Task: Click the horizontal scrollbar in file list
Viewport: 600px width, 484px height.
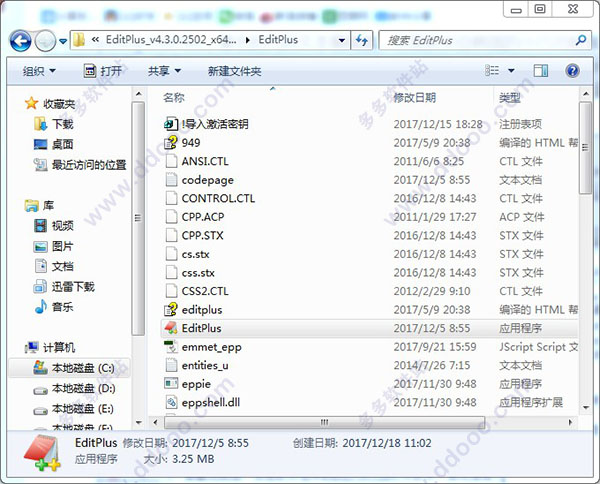Action: pos(324,422)
